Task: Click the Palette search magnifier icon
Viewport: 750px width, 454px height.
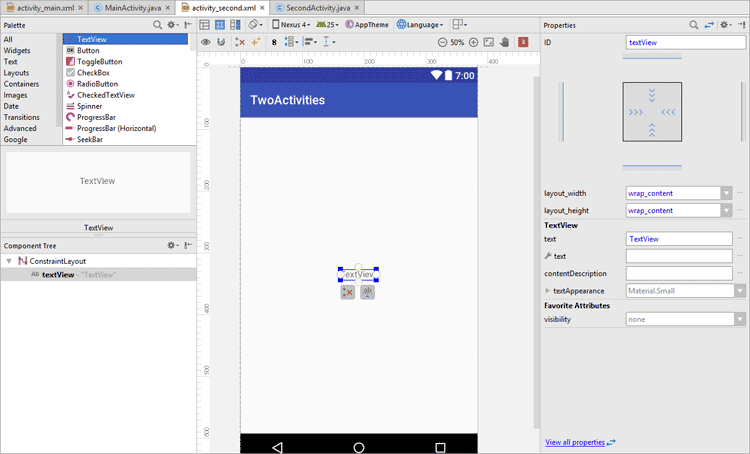Action: (157, 24)
